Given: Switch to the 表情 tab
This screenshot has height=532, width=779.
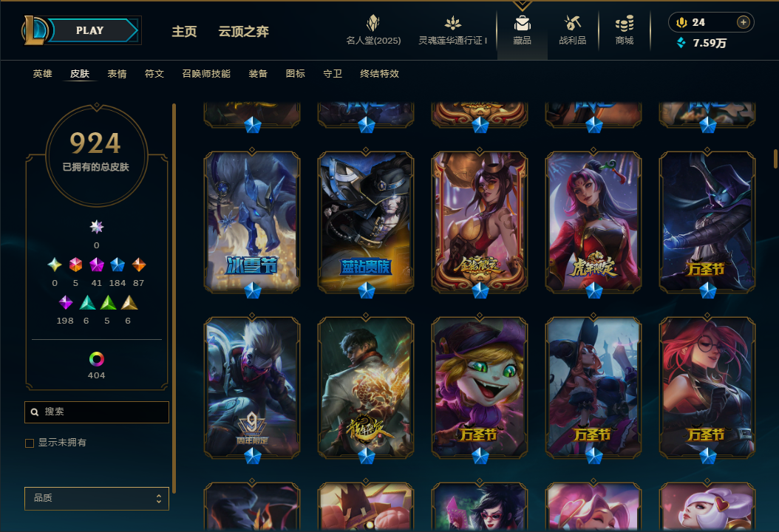Looking at the screenshot, I should click(x=117, y=74).
